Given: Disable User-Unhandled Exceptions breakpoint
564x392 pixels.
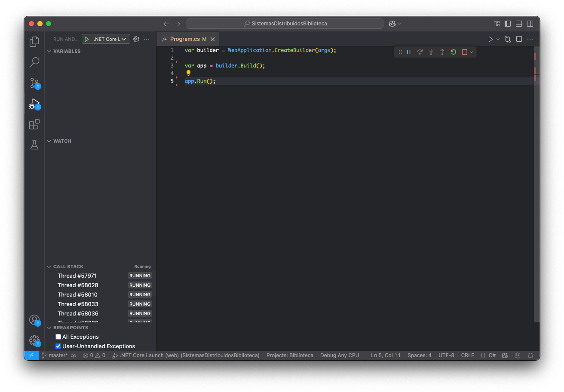Looking at the screenshot, I should coord(58,346).
